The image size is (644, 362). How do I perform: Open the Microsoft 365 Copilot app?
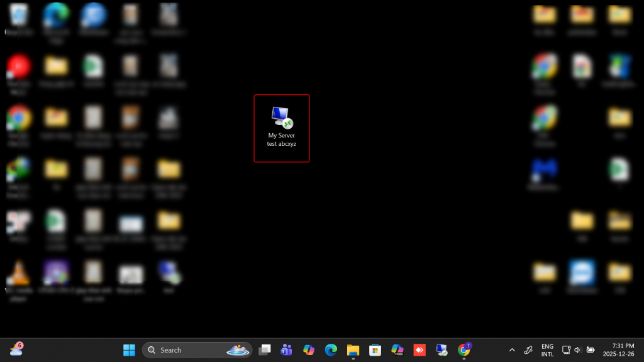pyautogui.click(x=397, y=350)
